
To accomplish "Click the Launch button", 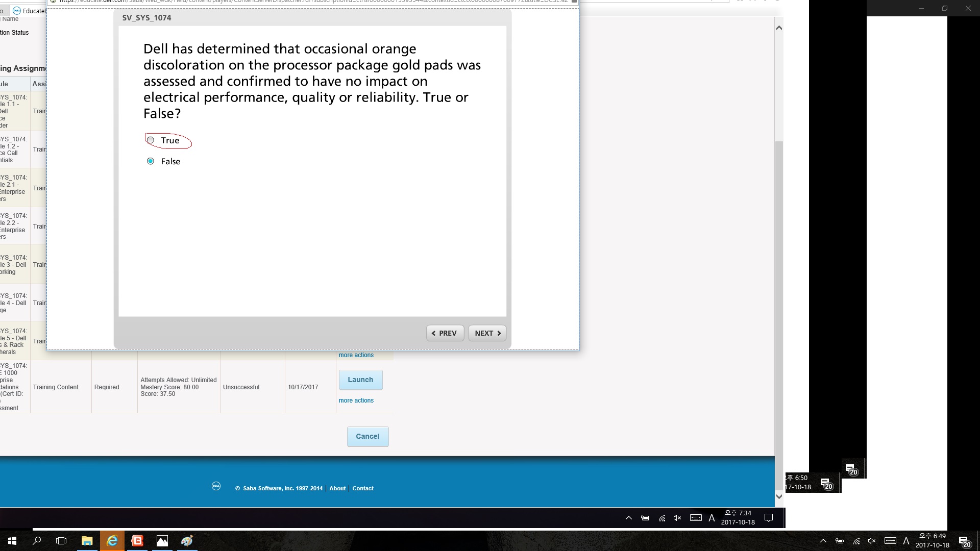I will click(360, 380).
